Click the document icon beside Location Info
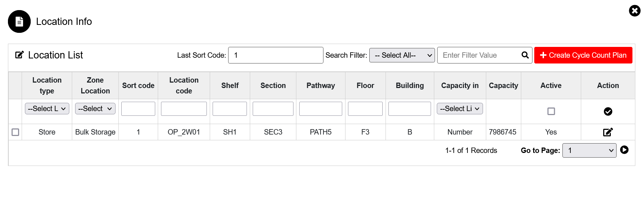644x202 pixels. point(19,22)
